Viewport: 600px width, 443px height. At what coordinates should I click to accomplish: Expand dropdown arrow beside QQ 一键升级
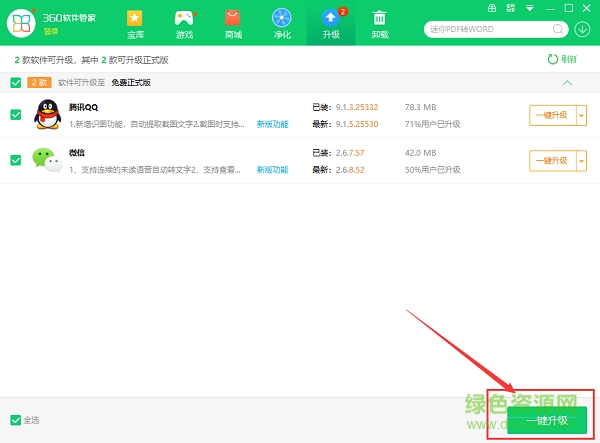tap(582, 115)
